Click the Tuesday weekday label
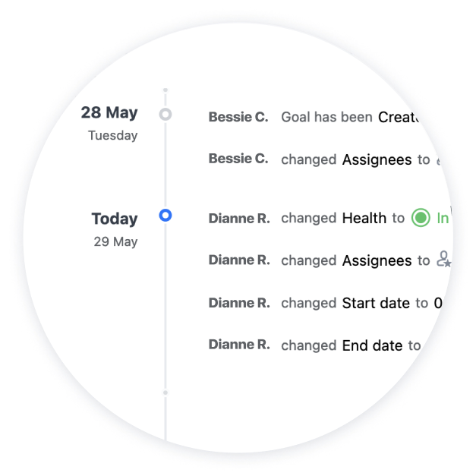The image size is (476, 476). (112, 135)
